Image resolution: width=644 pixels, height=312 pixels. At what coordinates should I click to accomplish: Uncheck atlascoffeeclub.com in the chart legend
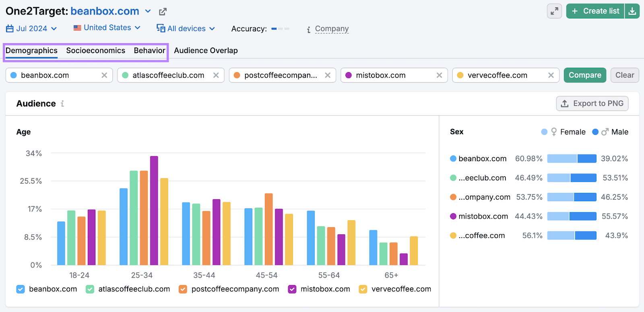click(90, 289)
